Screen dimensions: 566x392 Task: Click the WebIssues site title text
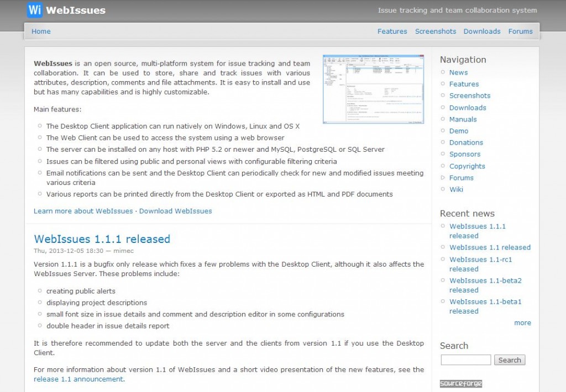[x=76, y=10]
